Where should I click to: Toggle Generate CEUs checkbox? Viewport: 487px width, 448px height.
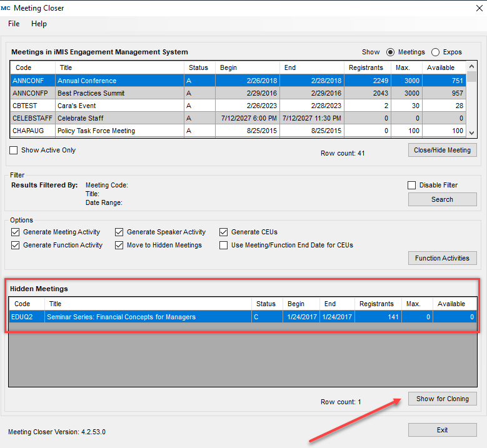(224, 232)
